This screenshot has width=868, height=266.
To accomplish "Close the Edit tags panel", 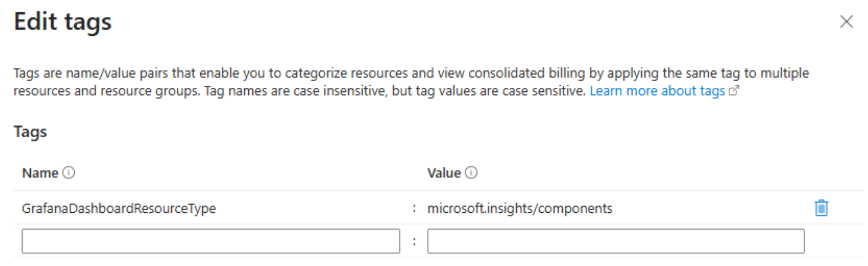I will coord(846,22).
